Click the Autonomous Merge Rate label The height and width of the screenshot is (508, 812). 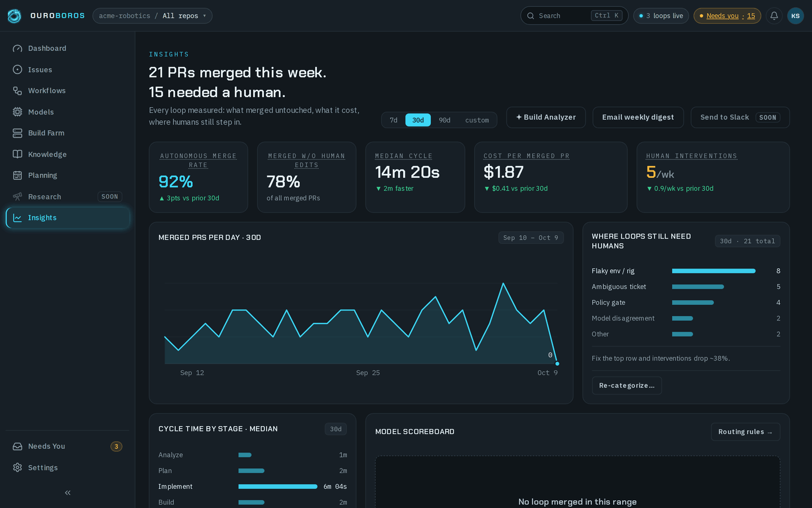point(198,160)
